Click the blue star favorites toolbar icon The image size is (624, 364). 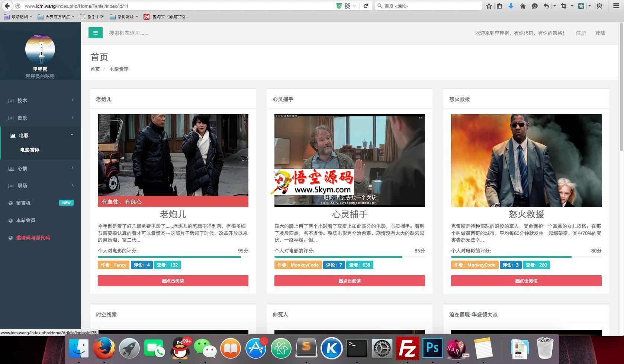581,6
